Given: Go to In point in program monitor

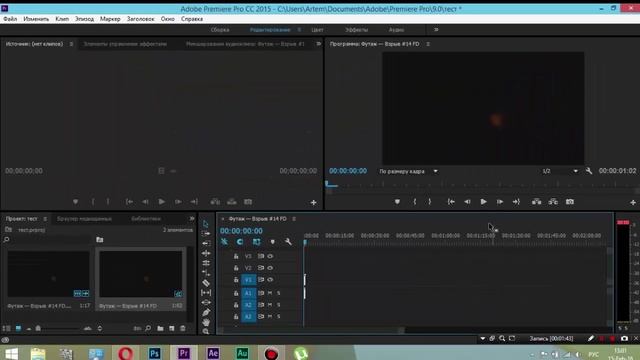Looking at the screenshot, I should 451,202.
